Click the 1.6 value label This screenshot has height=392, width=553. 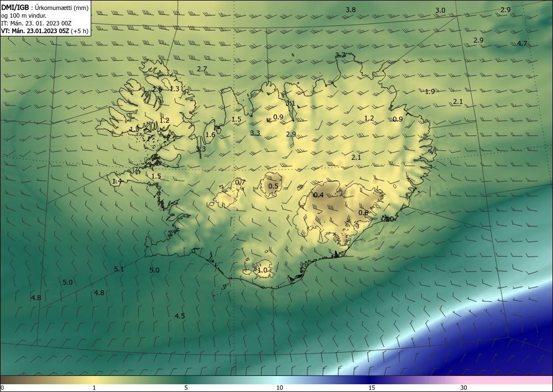point(210,135)
